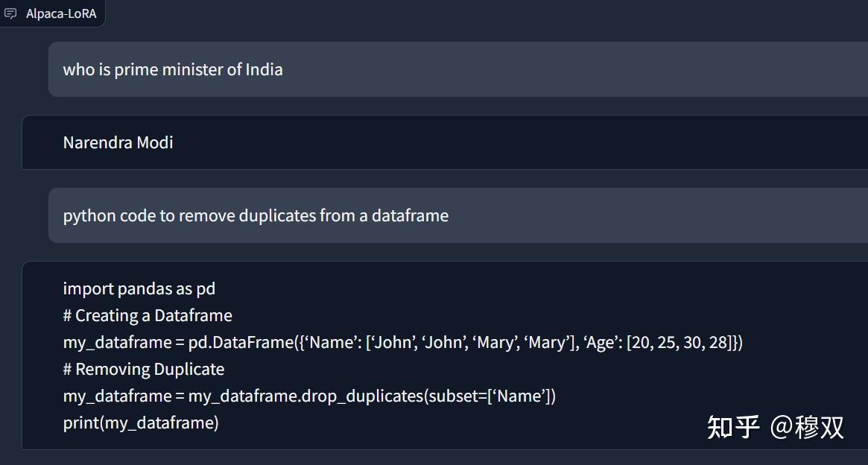Select the Alpaca-LoRA chatbot label
This screenshot has width=868, height=465.
tap(61, 13)
